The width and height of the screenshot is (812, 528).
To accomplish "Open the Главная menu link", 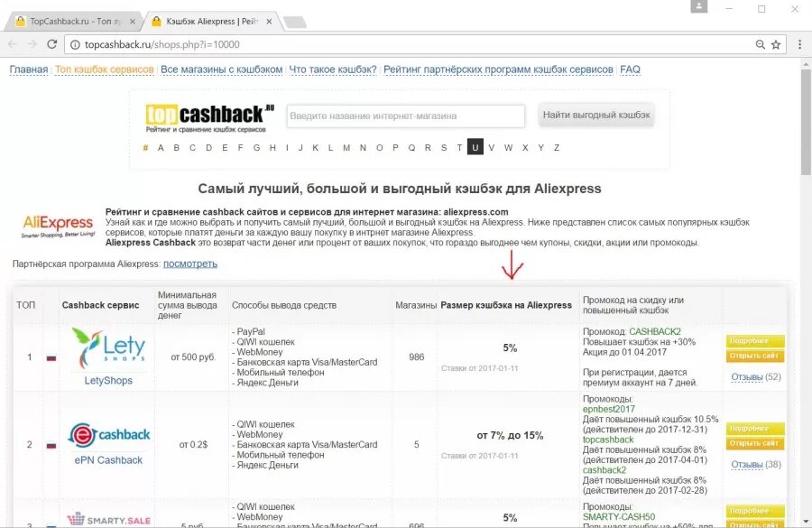I will (x=29, y=69).
